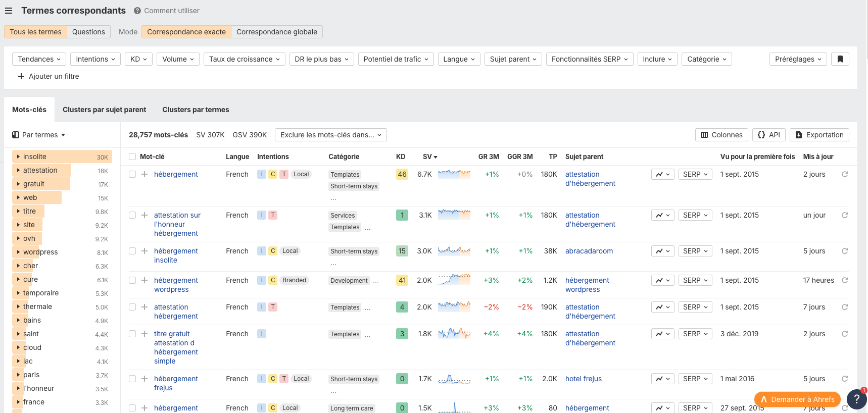Refresh the hébergement wordpress row
The height and width of the screenshot is (413, 868).
[x=845, y=280]
